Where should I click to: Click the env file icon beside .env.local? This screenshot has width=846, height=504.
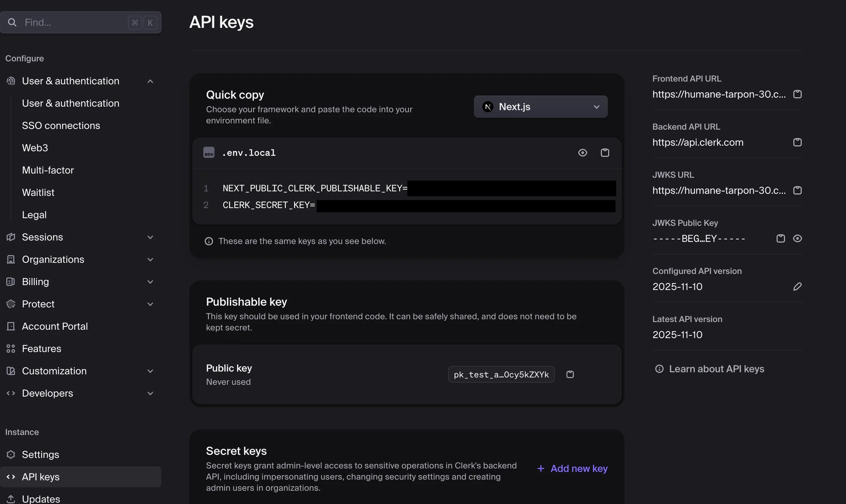tap(209, 153)
